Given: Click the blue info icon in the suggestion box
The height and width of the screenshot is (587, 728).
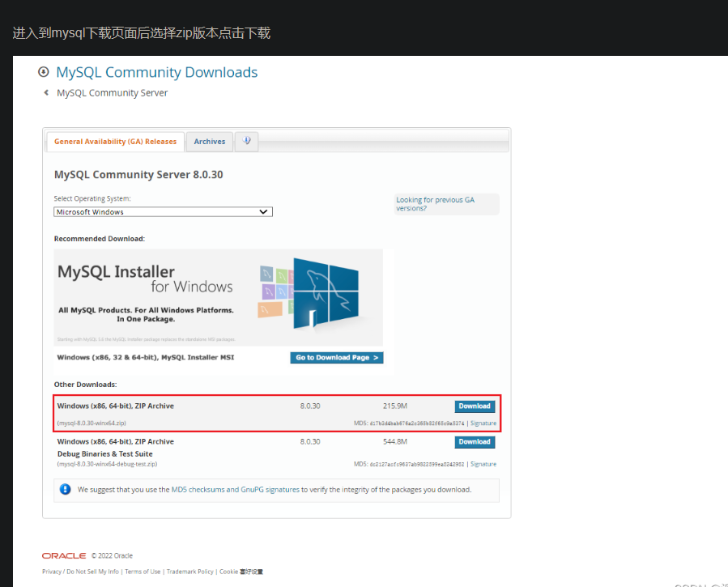Looking at the screenshot, I should click(65, 489).
